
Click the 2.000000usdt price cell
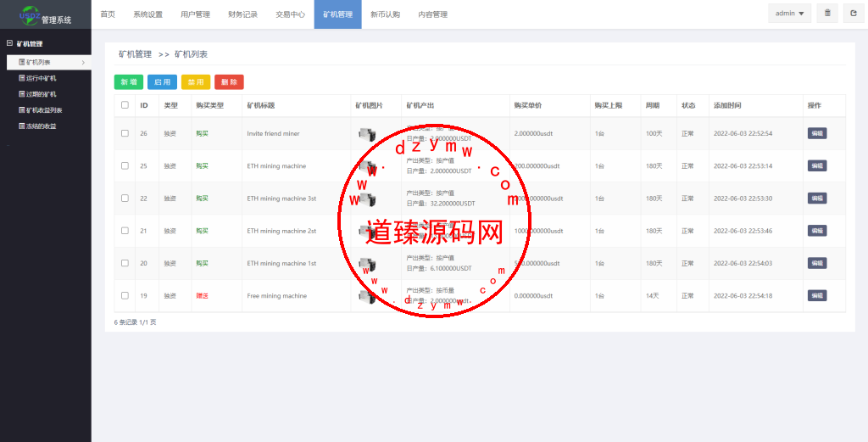534,133
